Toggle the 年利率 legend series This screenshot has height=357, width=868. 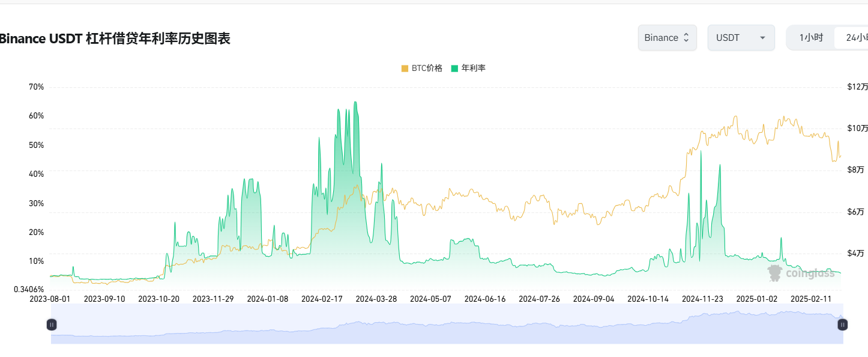(468, 69)
